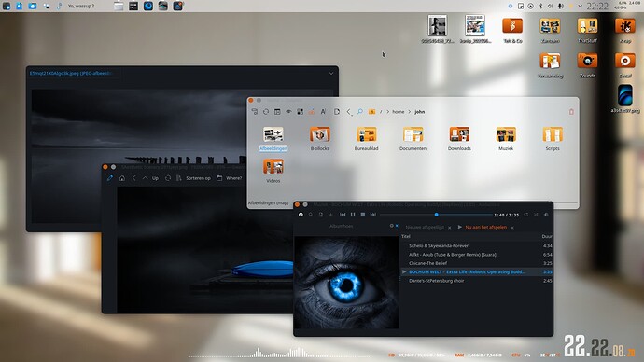Click the back arrow in image browser toolbar
Screen dimensions: 644x362
[x=133, y=178]
